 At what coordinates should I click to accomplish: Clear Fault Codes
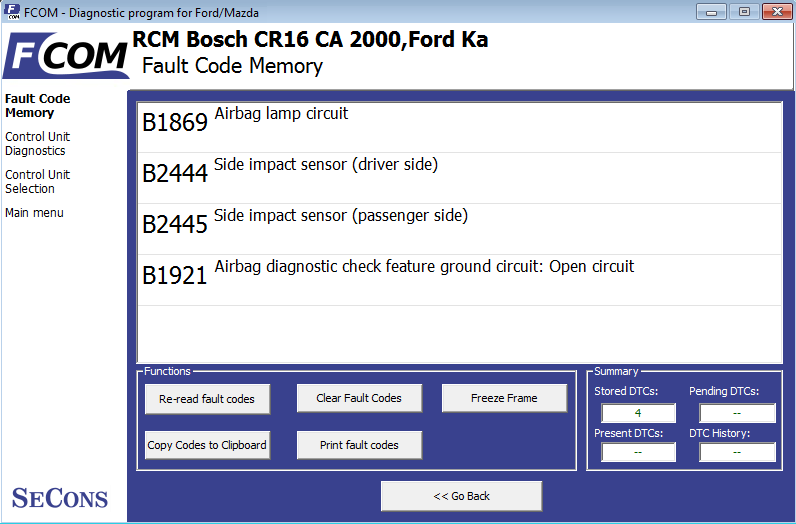click(x=359, y=398)
